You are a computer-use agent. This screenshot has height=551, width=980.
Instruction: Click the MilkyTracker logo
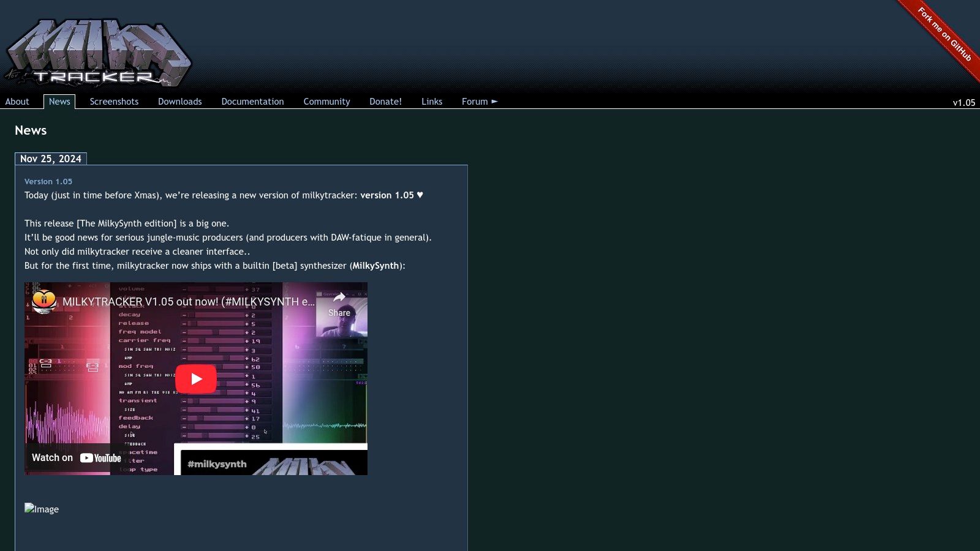click(98, 53)
